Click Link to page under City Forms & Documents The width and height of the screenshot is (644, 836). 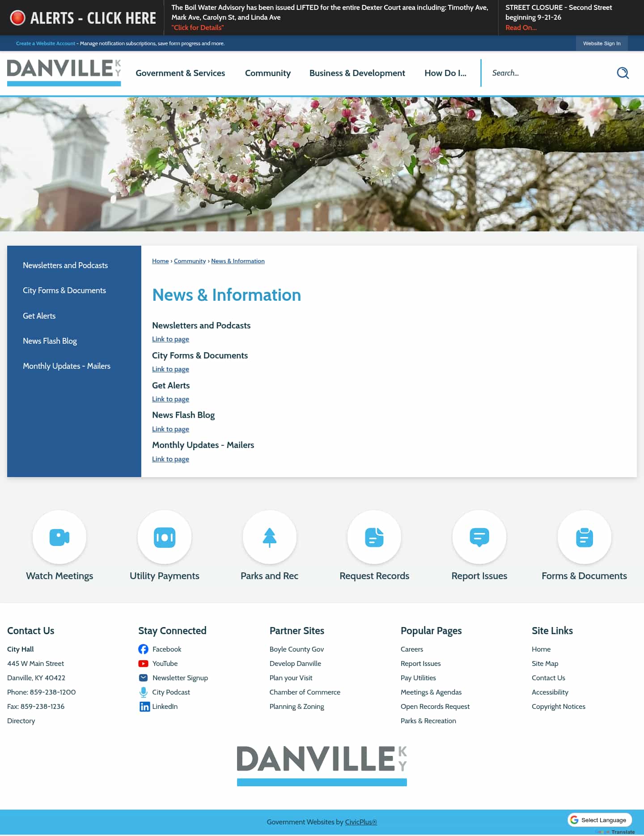pyautogui.click(x=170, y=369)
